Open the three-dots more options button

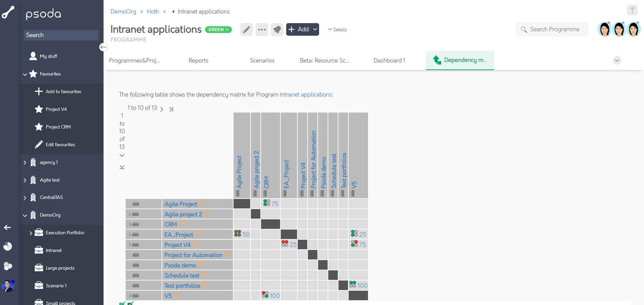[262, 30]
